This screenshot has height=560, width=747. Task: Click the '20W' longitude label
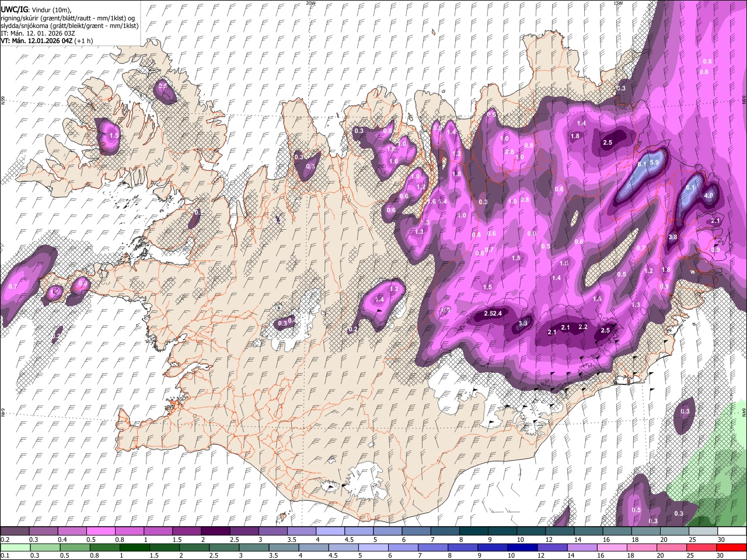tap(310, 3)
